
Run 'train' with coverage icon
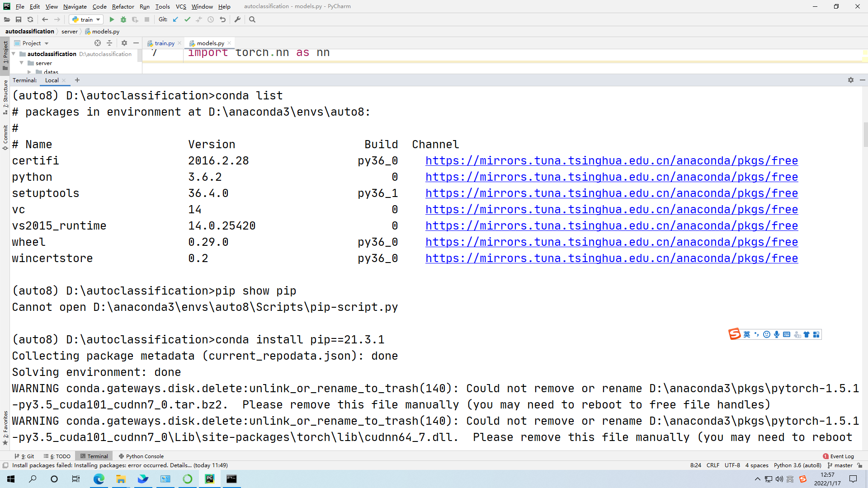coord(135,19)
